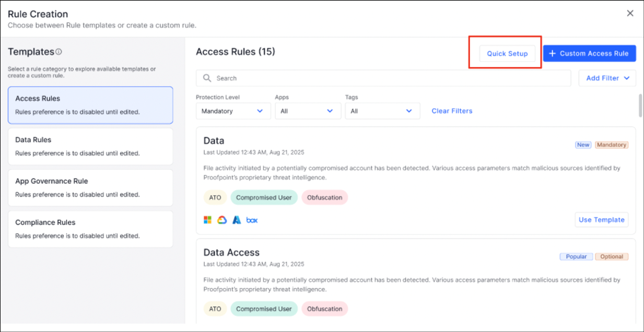Screen dimensions: 644x332
Task: Focus the Search input field
Action: click(x=383, y=78)
